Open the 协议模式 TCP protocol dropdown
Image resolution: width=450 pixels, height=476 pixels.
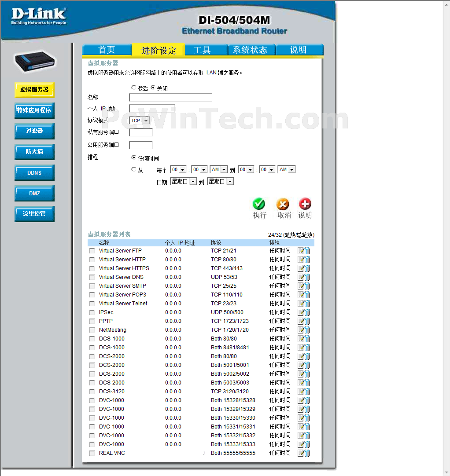point(140,121)
